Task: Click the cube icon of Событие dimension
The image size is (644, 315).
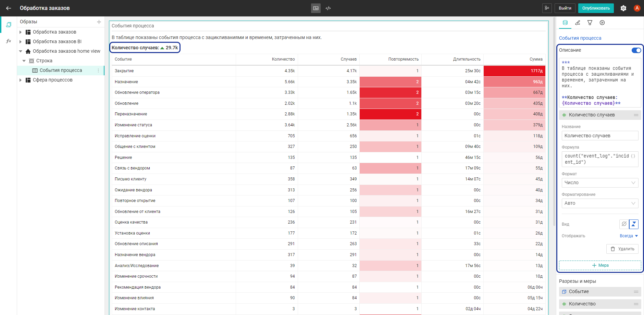Action: click(x=564, y=292)
